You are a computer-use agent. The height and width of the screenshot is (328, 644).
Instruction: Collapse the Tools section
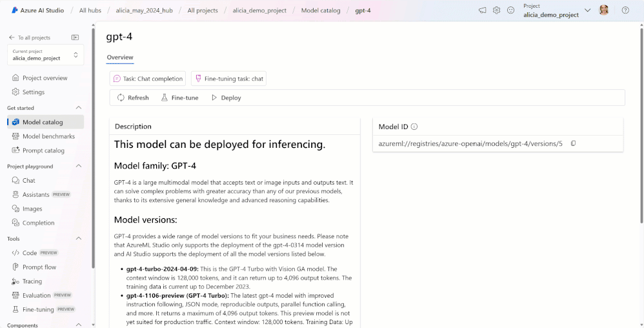pyautogui.click(x=79, y=238)
